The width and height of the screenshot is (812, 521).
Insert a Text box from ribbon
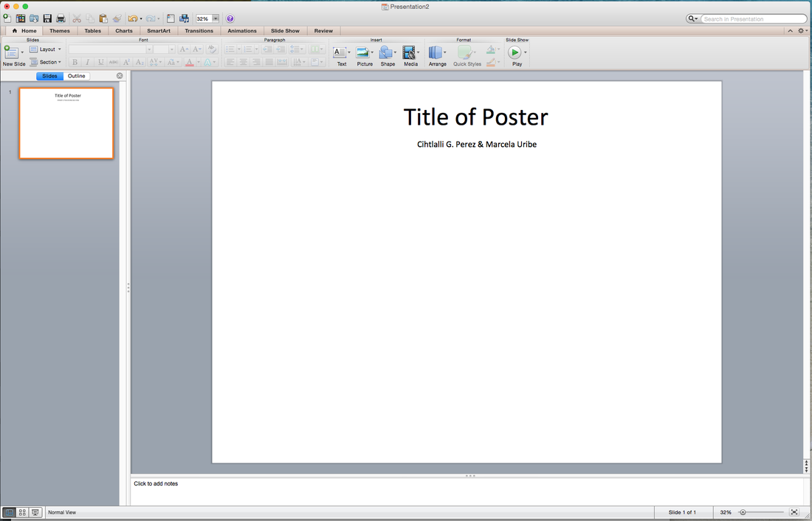[340, 53]
